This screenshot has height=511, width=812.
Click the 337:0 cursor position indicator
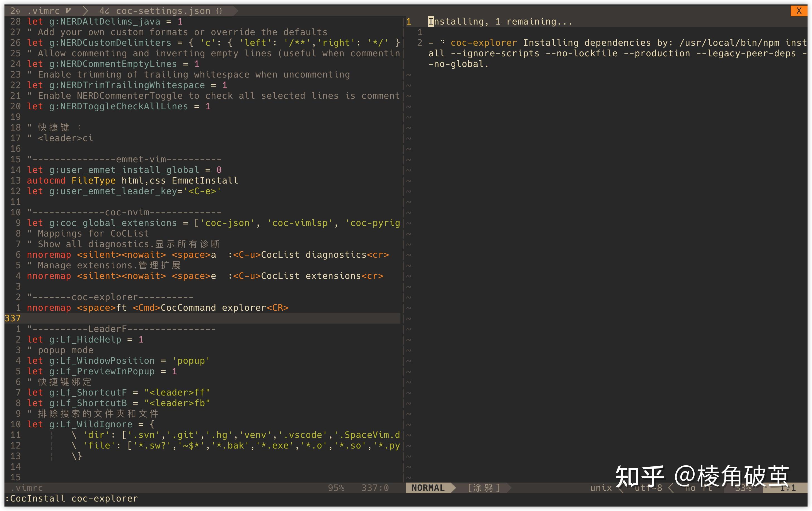pyautogui.click(x=375, y=488)
